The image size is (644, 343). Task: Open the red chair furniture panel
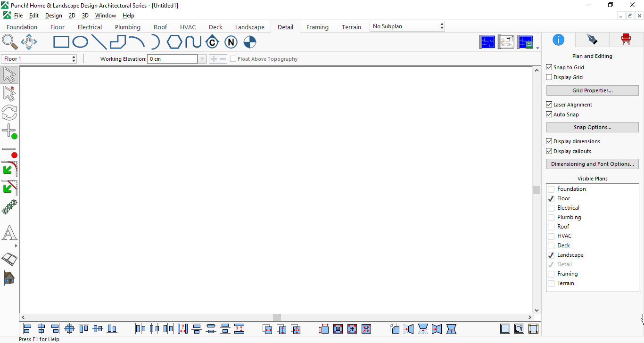626,40
